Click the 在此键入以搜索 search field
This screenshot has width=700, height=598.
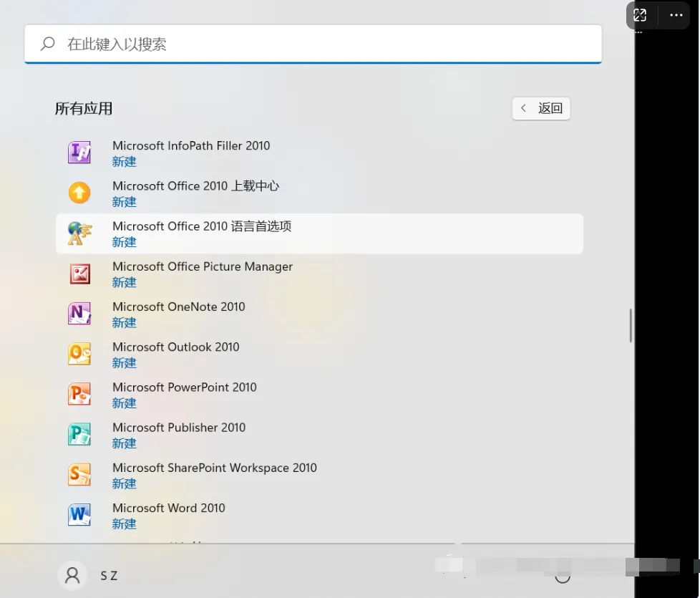[313, 44]
